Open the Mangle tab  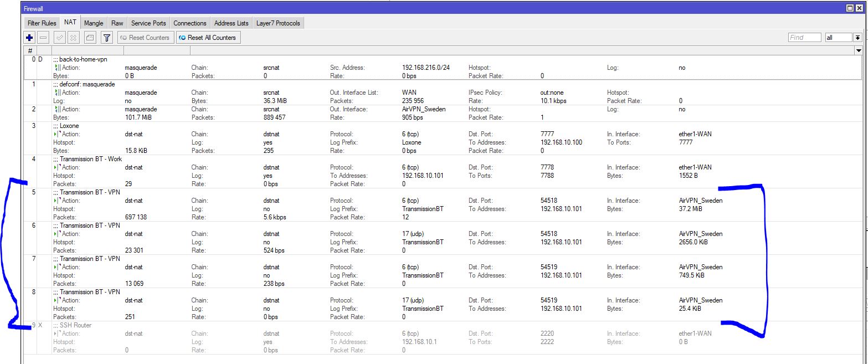click(94, 23)
